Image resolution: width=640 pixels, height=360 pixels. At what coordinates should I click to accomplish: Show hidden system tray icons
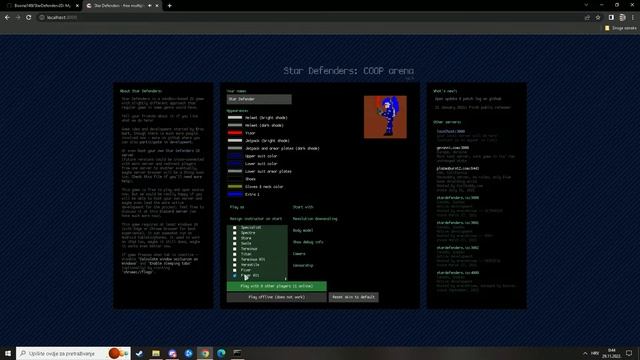(585, 353)
